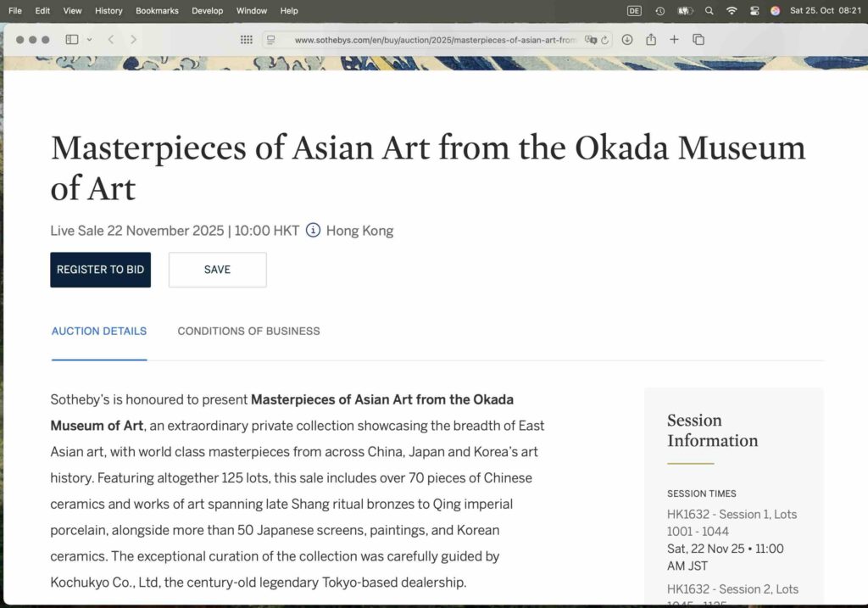The height and width of the screenshot is (608, 868).
Task: Open a new tab with plus icon
Action: tap(674, 40)
